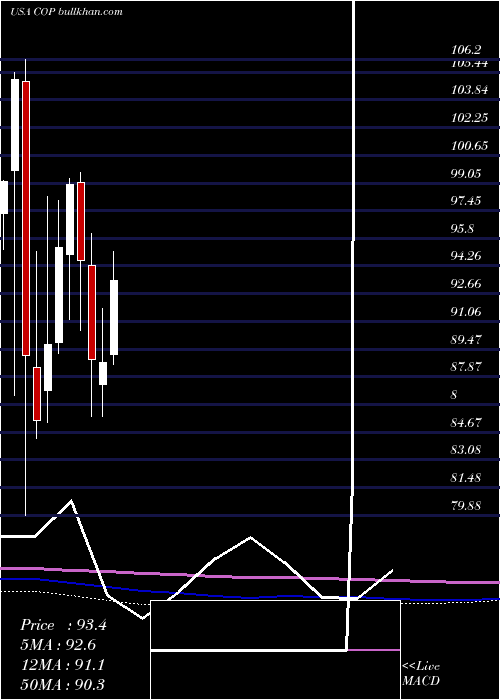Click the tallest red candlestick body

pos(26,218)
